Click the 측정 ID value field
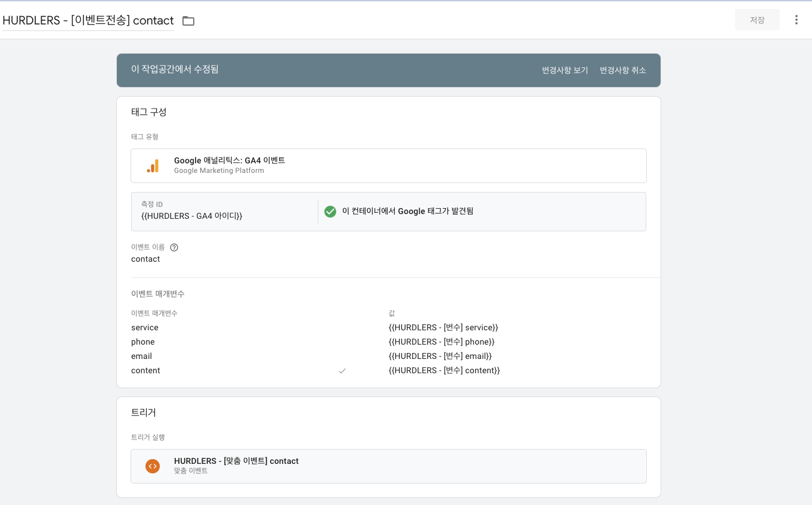The height and width of the screenshot is (505, 812). (x=224, y=211)
